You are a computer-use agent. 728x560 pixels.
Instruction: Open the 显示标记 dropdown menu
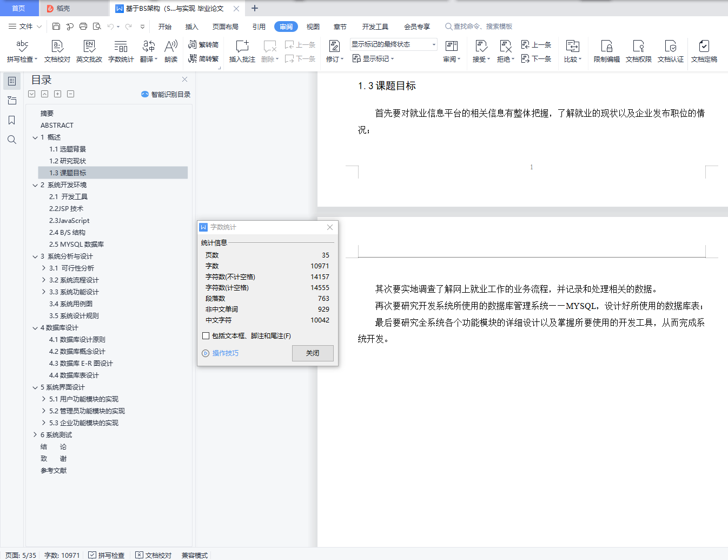click(x=373, y=59)
